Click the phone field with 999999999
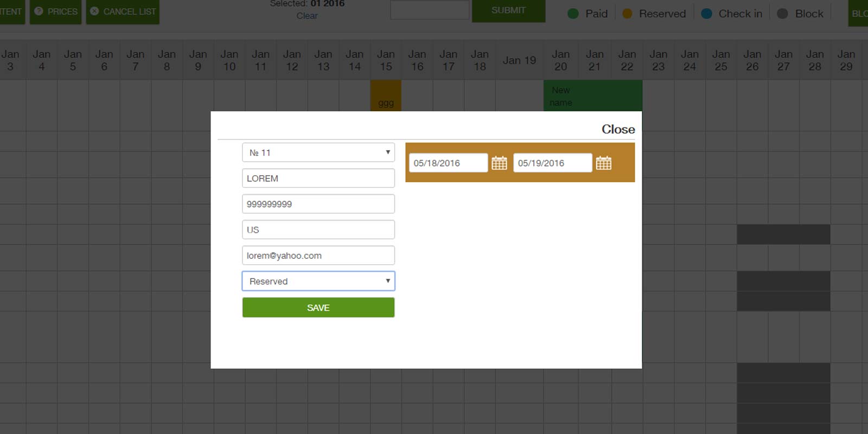 coord(318,204)
